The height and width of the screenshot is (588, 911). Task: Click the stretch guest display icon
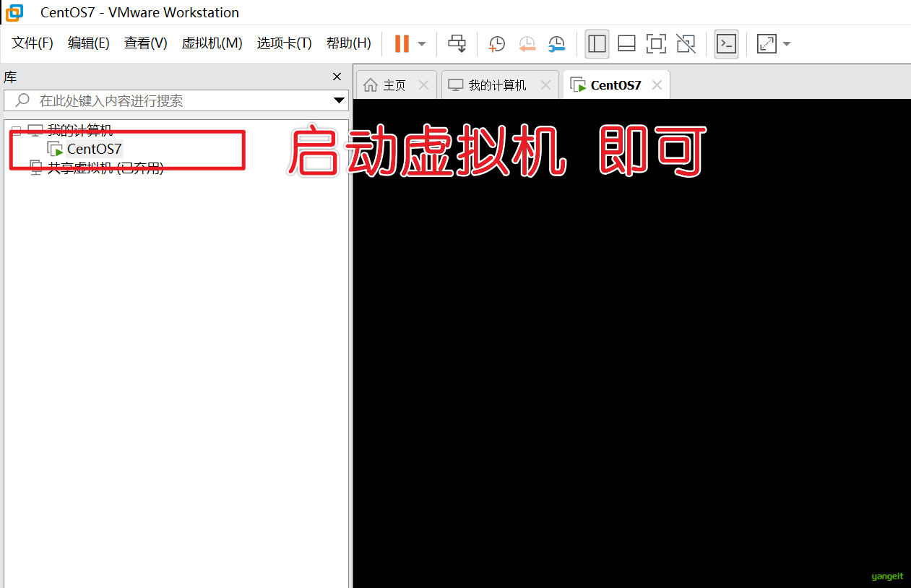pyautogui.click(x=766, y=44)
